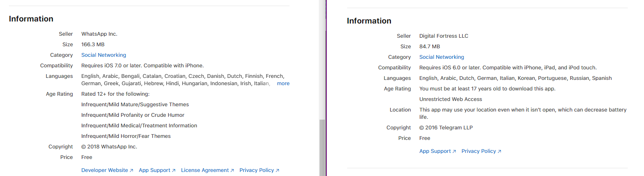Click Privacy Policy arrow icon in Telegram panel
Screen dimensions: 644x176
500,152
